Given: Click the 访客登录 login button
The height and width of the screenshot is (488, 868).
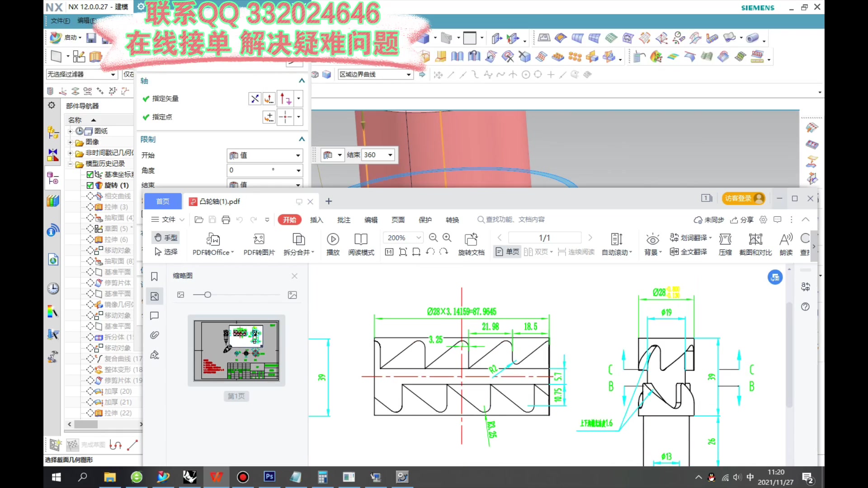Looking at the screenshot, I should point(743,198).
